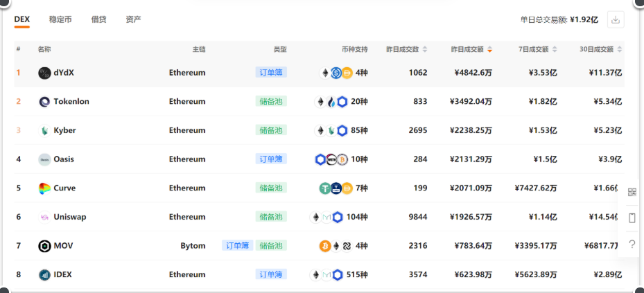Click the Kyber coin icon in Kyber row
Screen dimensions: 644x293
click(x=331, y=130)
